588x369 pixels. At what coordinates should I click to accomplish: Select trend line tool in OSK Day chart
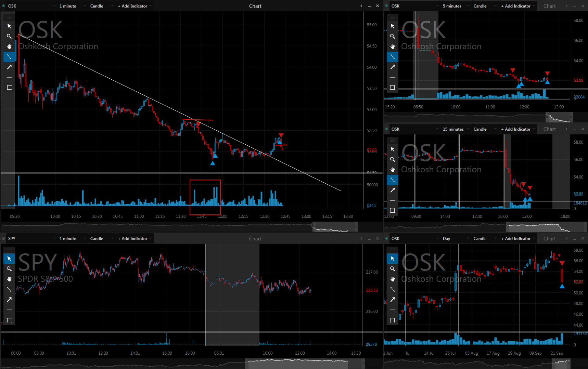pos(393,289)
